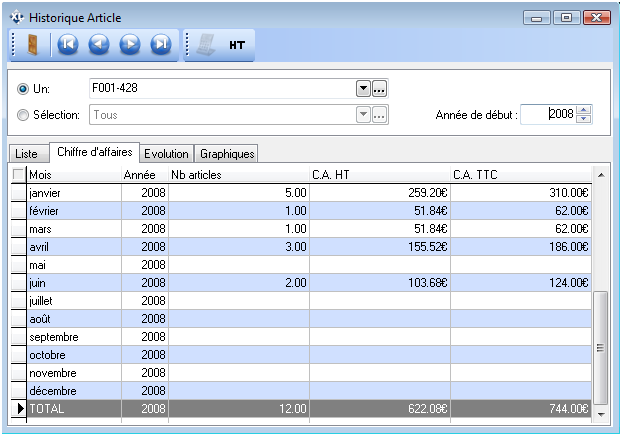Click the HT toolbar button

pos(237,45)
